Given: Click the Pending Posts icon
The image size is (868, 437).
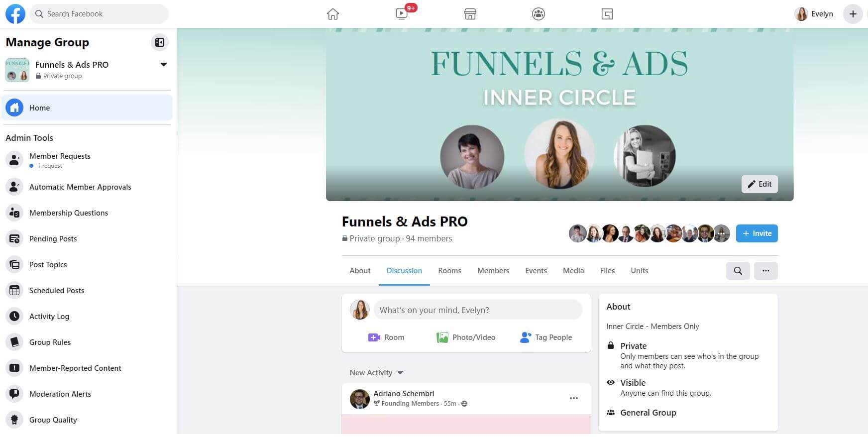Looking at the screenshot, I should pos(14,238).
